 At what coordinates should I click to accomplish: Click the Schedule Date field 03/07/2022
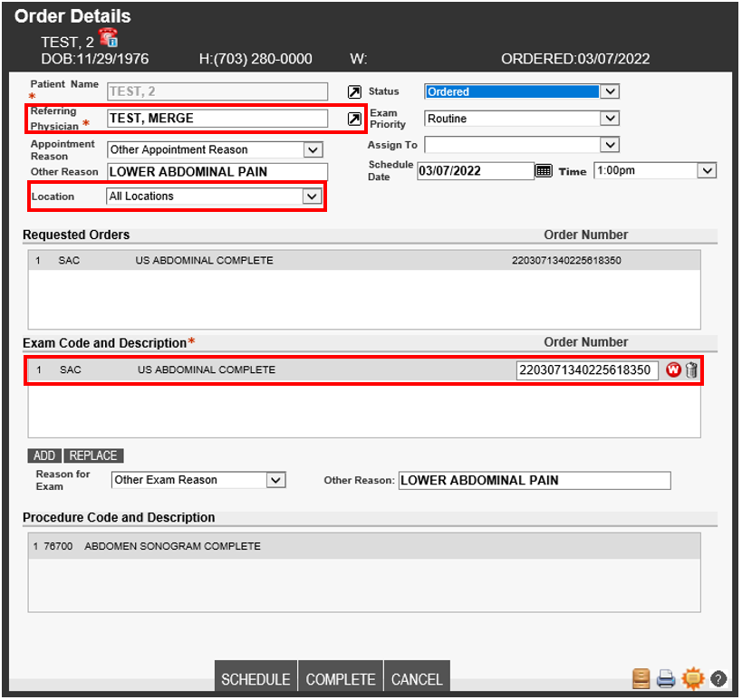(475, 171)
